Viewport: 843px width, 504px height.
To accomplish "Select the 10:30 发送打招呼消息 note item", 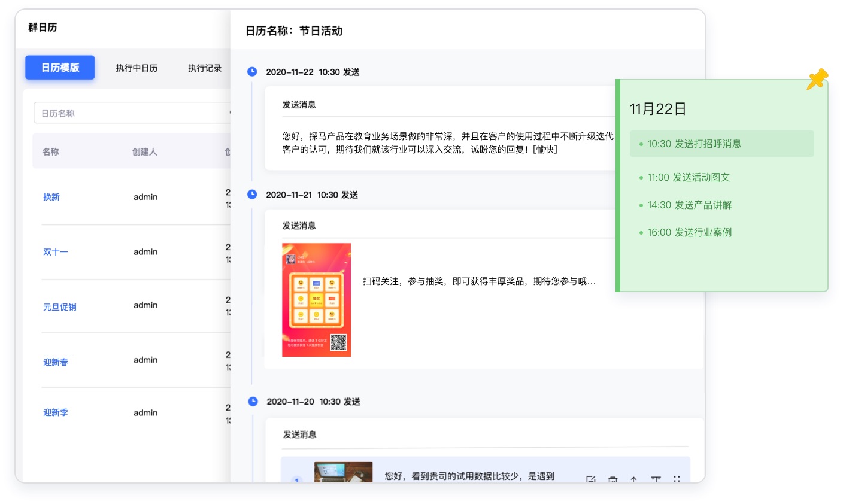I will tap(721, 144).
